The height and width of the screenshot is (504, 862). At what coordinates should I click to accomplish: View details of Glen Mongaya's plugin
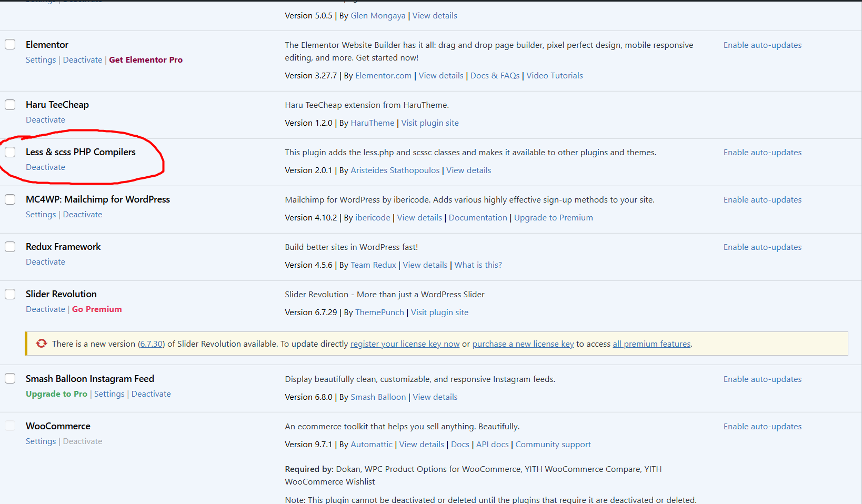coord(435,15)
